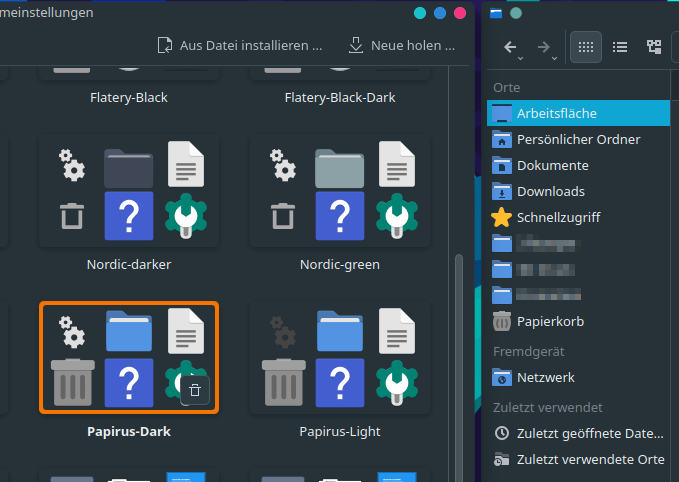Click the Persönlicher Ordner home folder icon
The height and width of the screenshot is (482, 679).
502,139
